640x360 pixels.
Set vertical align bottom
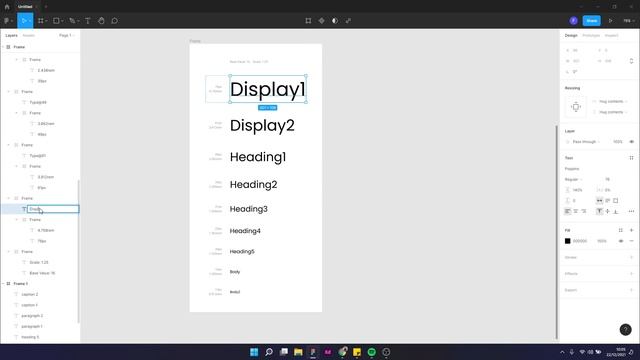616,211
